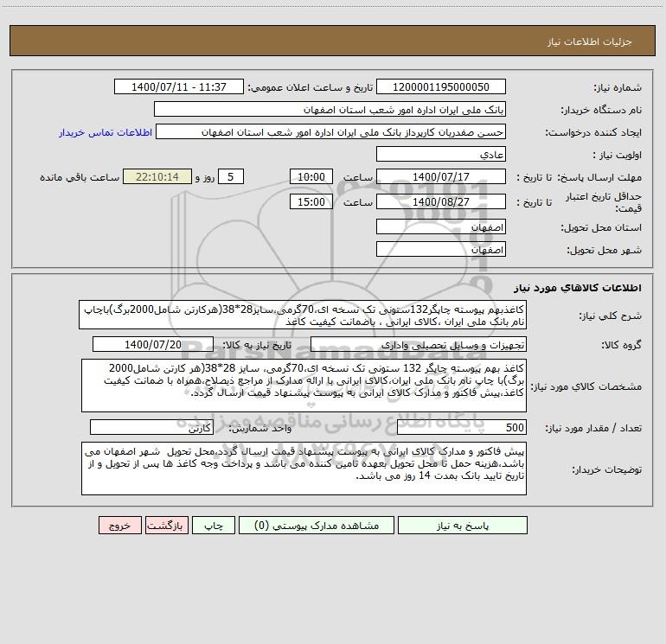Click the جزئیات اطلاعات نیاز header title
The height and width of the screenshot is (644, 666).
[590, 41]
